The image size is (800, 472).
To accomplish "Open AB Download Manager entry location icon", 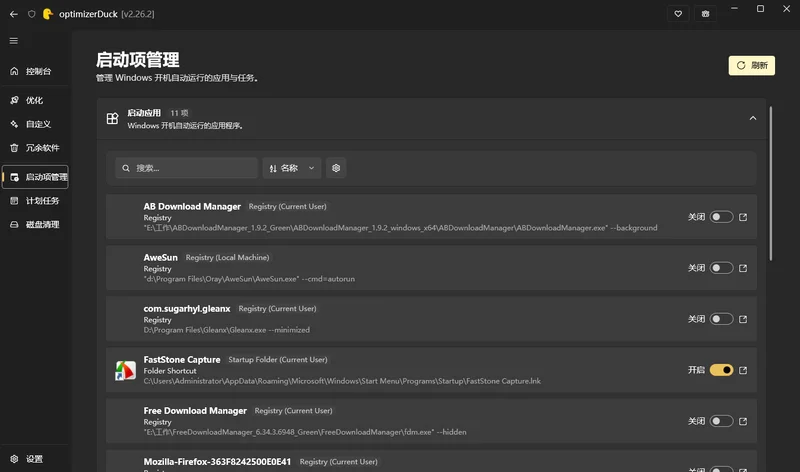I will [x=743, y=217].
